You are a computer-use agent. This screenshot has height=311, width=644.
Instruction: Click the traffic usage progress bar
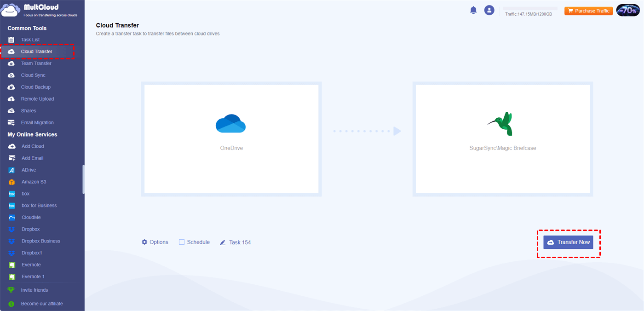tap(530, 8)
